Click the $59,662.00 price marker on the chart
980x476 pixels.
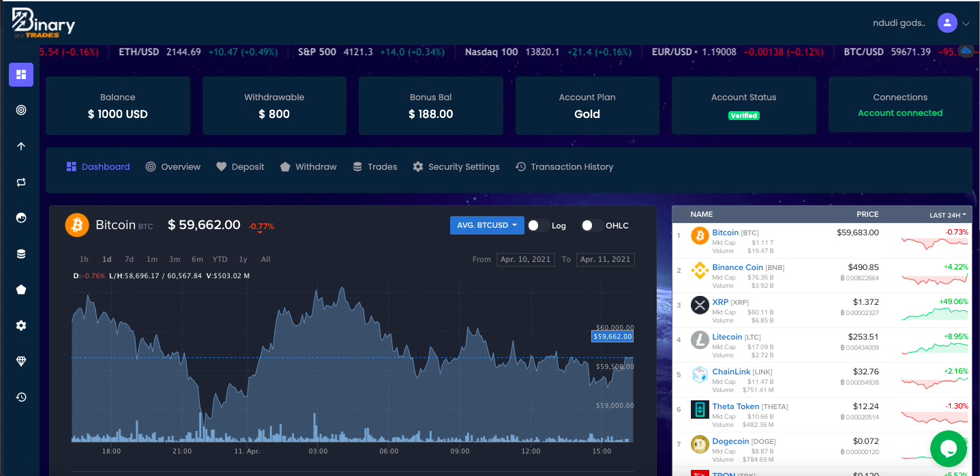(x=612, y=337)
